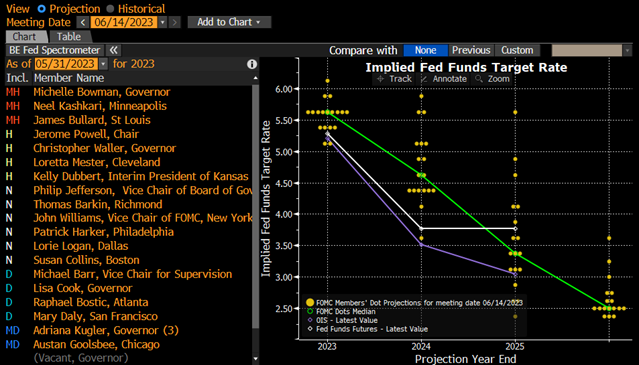Go to previous meeting date arrow
Screen dimensions: 639x365
(83, 22)
